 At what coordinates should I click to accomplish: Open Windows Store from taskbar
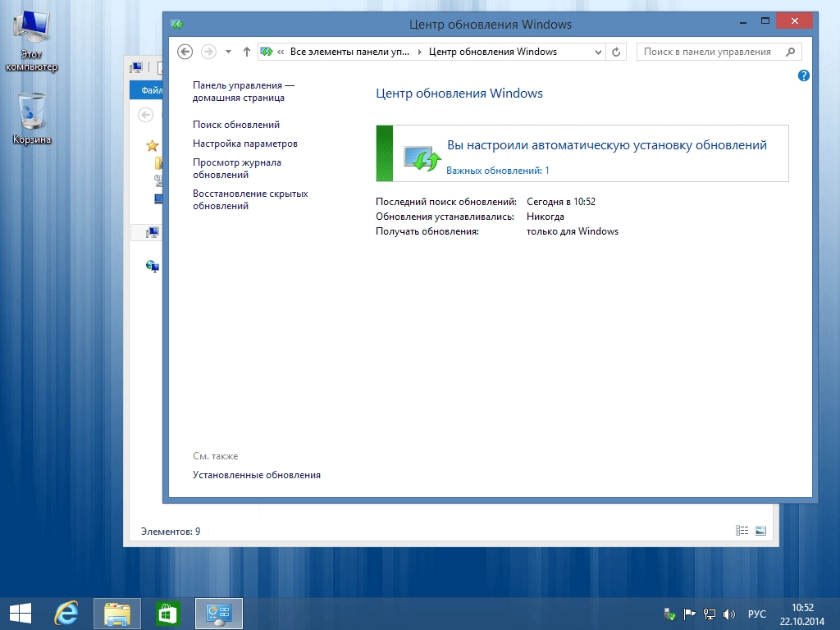click(x=167, y=614)
